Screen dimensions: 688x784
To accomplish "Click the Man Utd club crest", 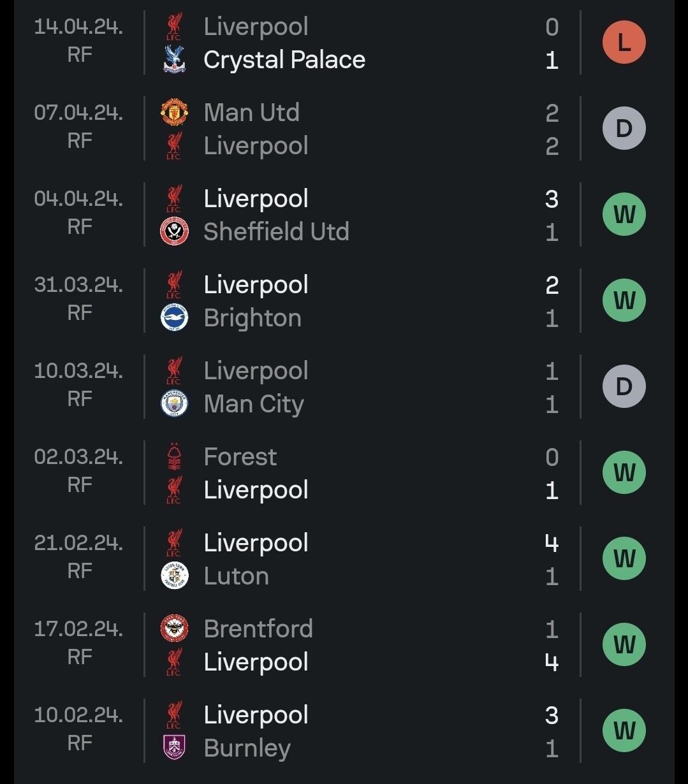I will coord(174,112).
